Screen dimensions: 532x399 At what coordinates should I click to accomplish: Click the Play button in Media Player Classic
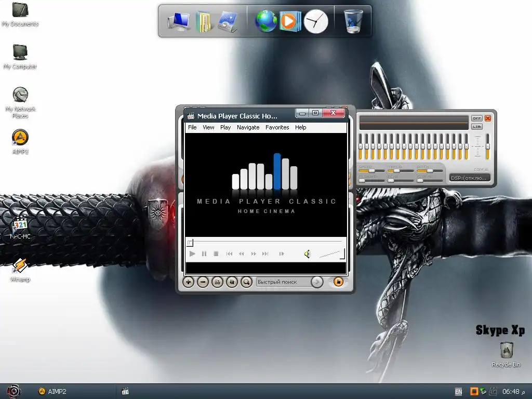click(192, 254)
